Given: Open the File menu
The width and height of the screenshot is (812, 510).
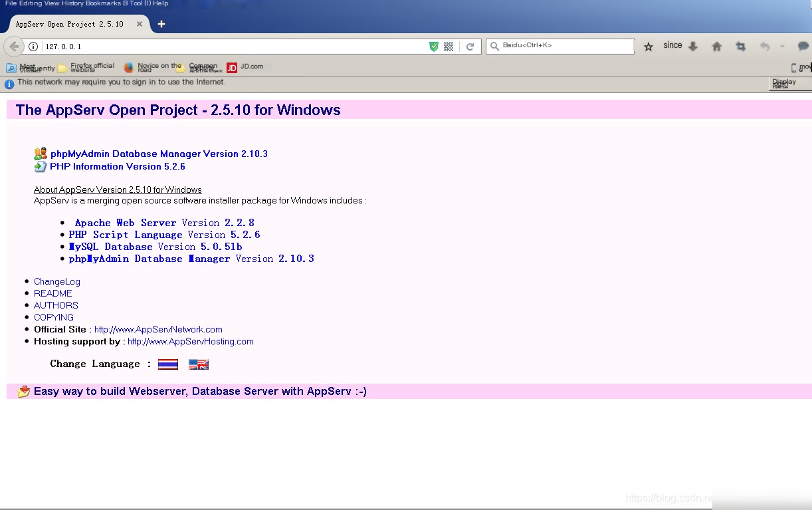Looking at the screenshot, I should tap(11, 3).
